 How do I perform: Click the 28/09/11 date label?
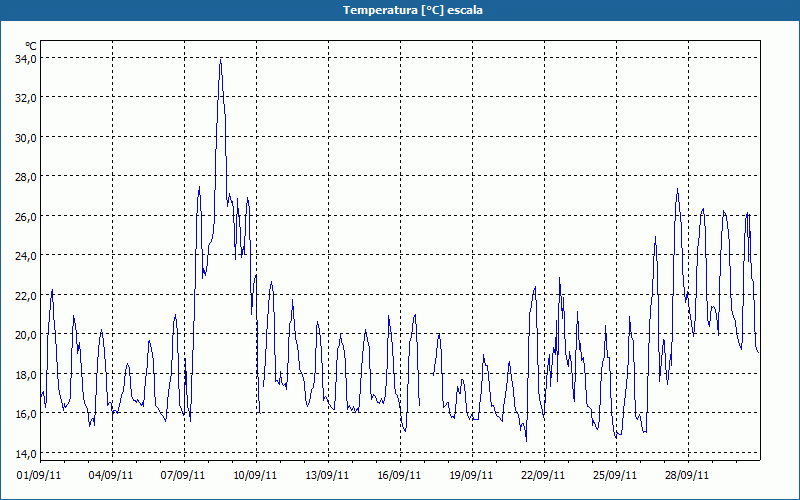click(687, 475)
